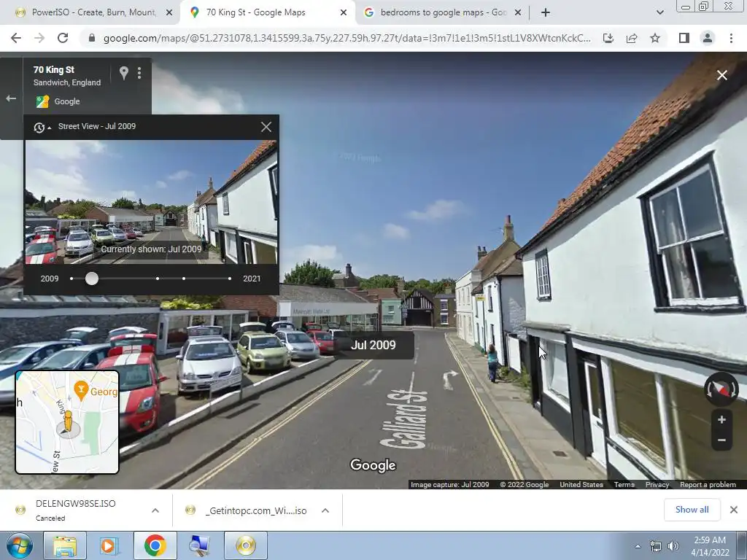
Task: Open the three-dot options in address card
Action: pos(139,73)
